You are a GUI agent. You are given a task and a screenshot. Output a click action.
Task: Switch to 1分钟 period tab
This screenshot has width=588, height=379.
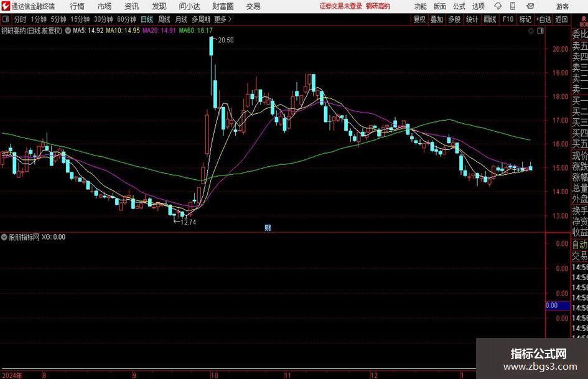pos(39,19)
